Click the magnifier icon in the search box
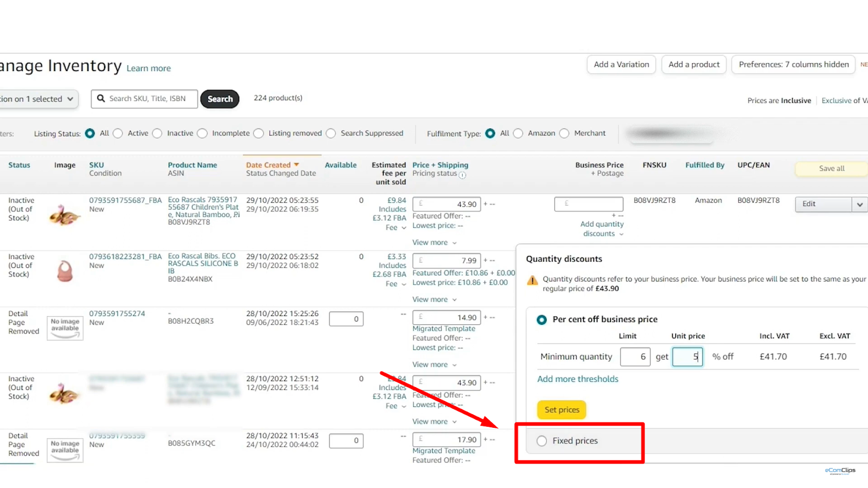This screenshot has height=488, width=868. [x=101, y=99]
